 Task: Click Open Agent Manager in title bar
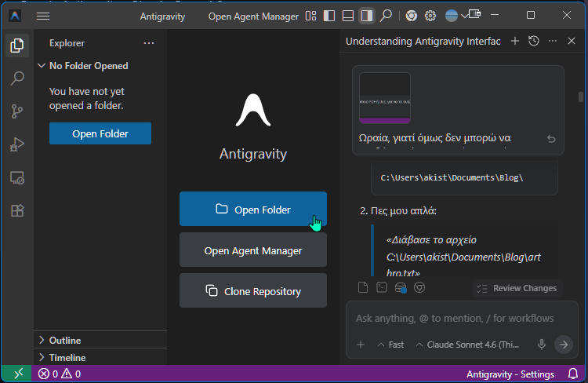(x=253, y=16)
